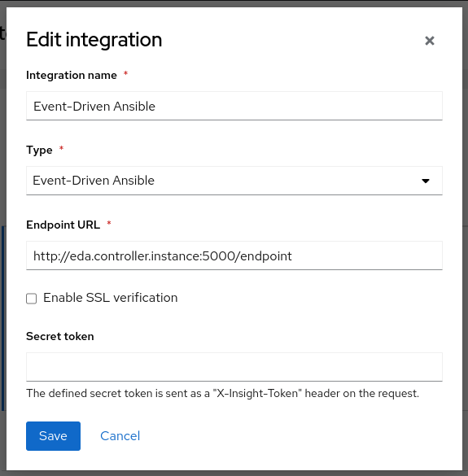Image resolution: width=468 pixels, height=476 pixels.
Task: Click the "Endpoint URL" field label
Action: pos(63,225)
